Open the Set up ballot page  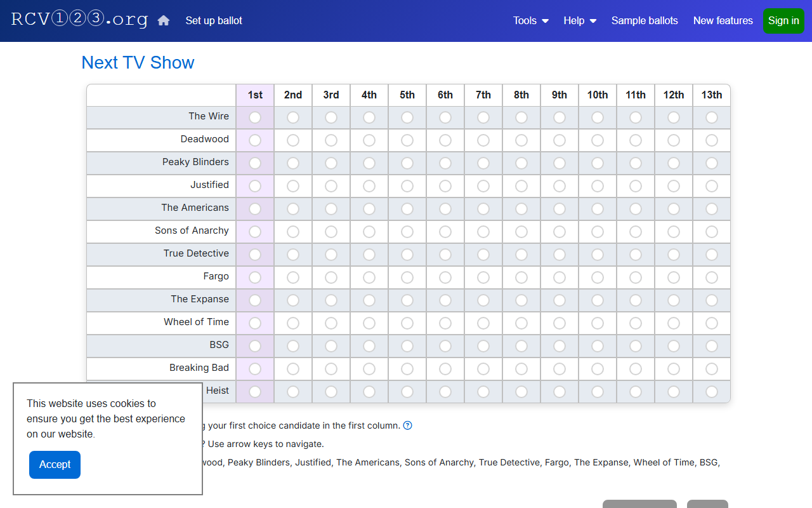point(214,20)
